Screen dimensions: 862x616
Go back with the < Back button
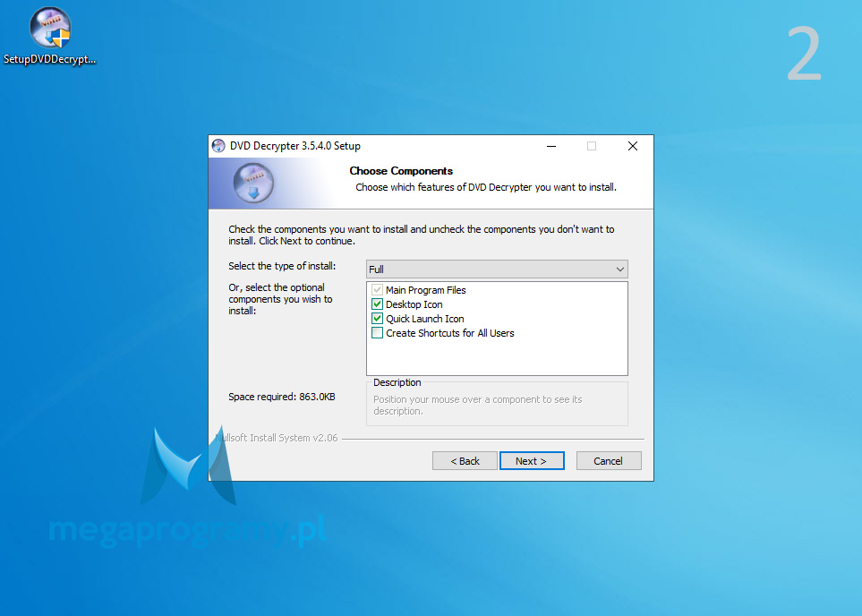point(465,461)
